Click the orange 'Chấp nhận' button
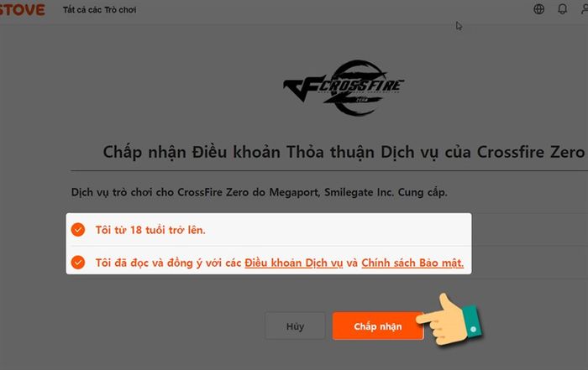 [x=378, y=326]
